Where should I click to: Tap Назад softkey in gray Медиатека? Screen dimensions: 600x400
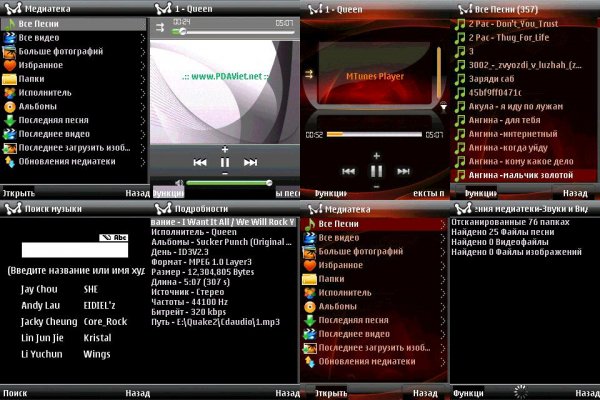click(x=137, y=193)
